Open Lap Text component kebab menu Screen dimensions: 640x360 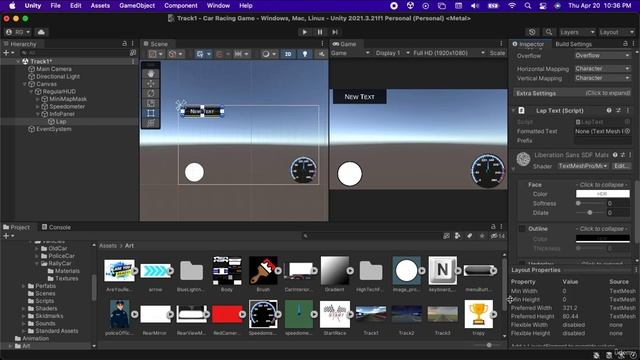coord(628,110)
